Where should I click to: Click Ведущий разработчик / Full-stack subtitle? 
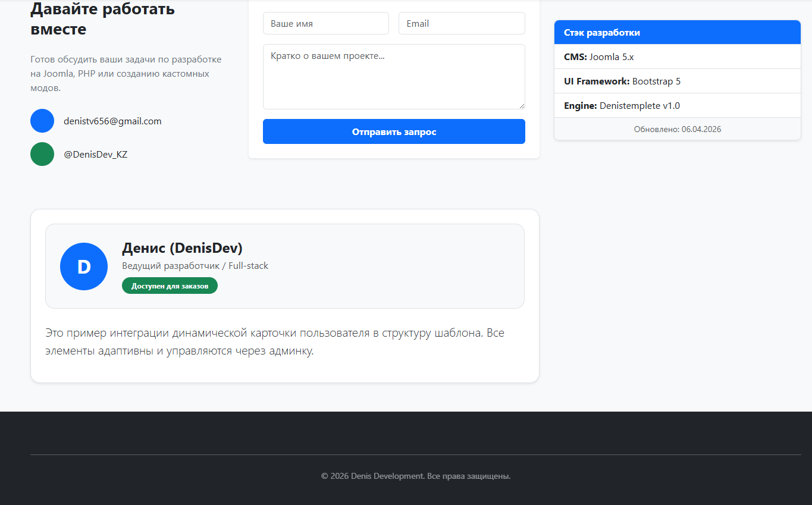click(x=195, y=266)
